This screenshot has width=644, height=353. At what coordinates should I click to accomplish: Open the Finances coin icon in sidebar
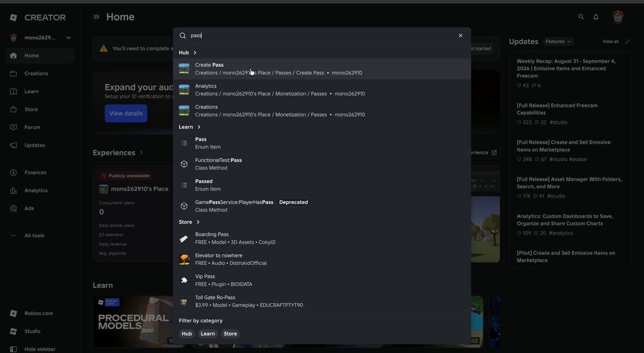click(14, 172)
